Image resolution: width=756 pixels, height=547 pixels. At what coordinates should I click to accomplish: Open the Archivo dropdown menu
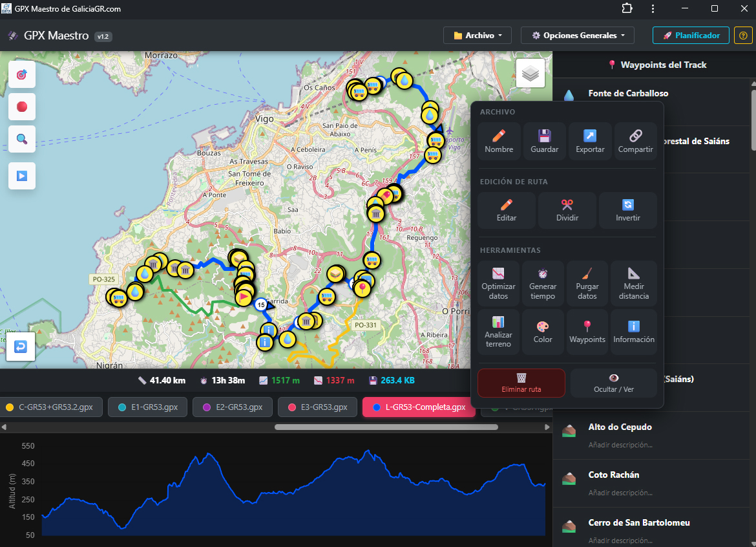point(478,35)
